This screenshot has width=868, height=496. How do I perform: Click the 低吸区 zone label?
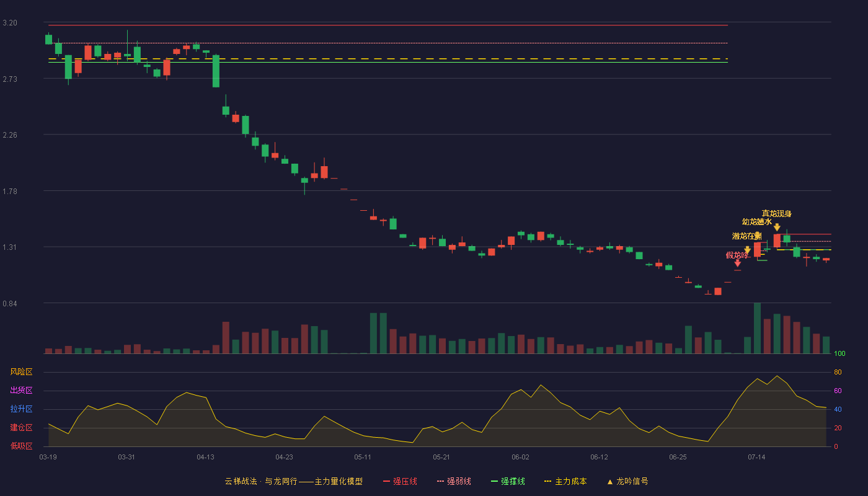21,446
